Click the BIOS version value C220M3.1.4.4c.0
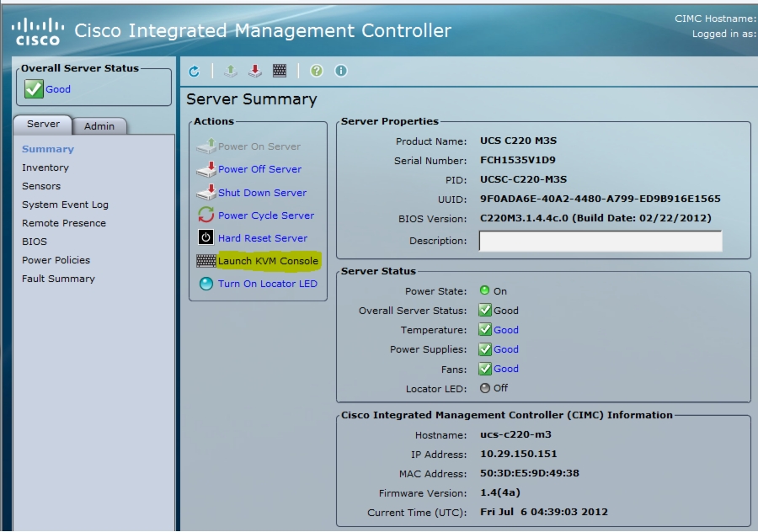Screen dimensions: 758x532 pyautogui.click(x=524, y=218)
